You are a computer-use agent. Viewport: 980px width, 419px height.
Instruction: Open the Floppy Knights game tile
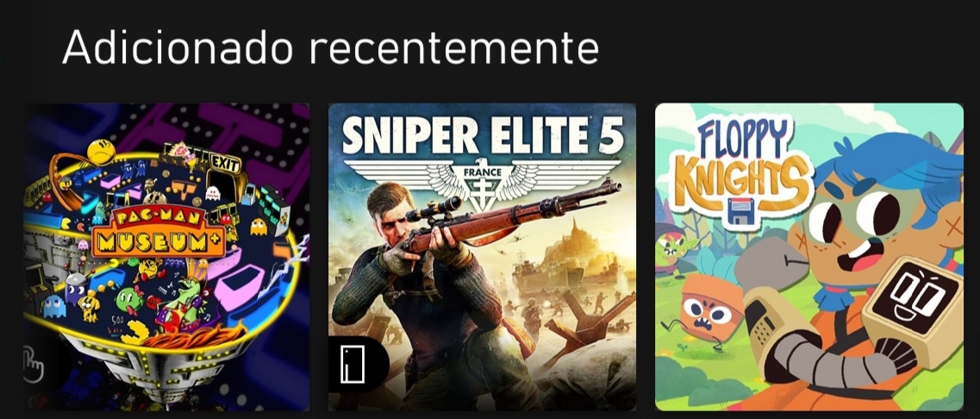tap(809, 256)
